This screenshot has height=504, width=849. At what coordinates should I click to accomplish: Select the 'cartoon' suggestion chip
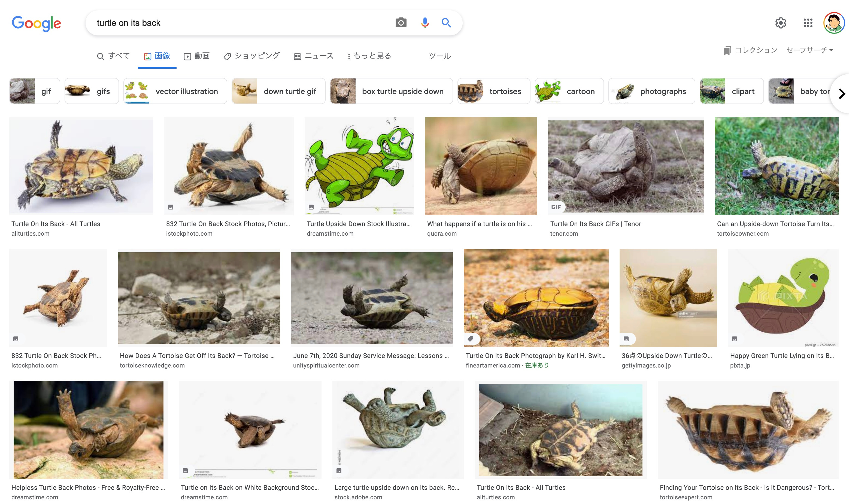click(569, 91)
